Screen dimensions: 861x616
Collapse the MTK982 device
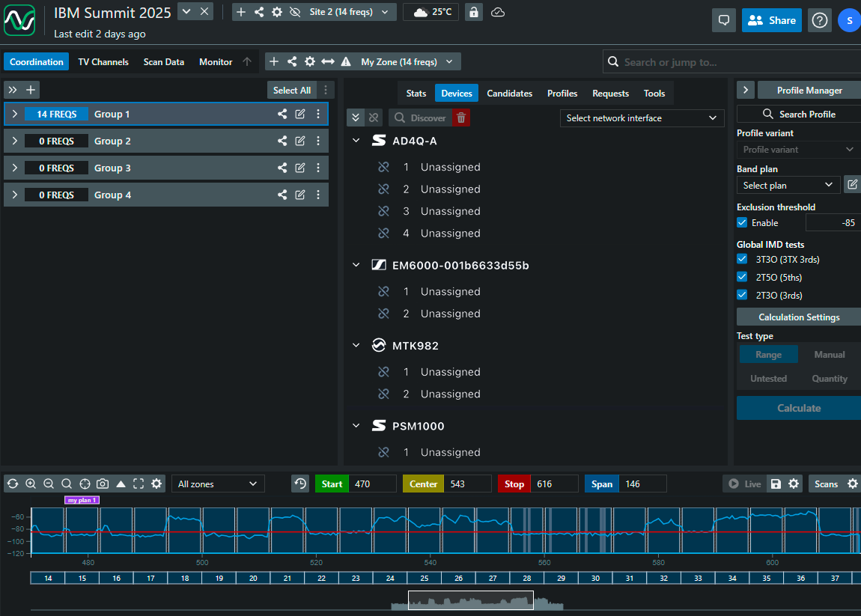[x=356, y=345]
